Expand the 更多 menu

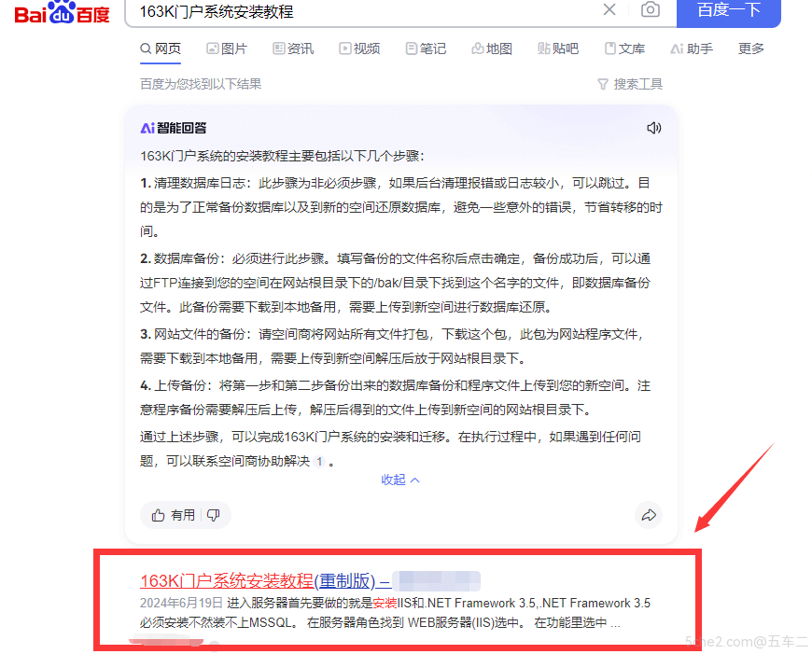point(751,49)
